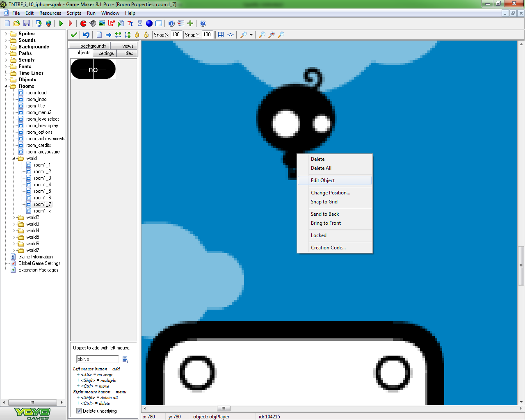Viewport: 525px width, 420px height.
Task: Create a sprite with red Pac-Man icon
Action: (83, 23)
